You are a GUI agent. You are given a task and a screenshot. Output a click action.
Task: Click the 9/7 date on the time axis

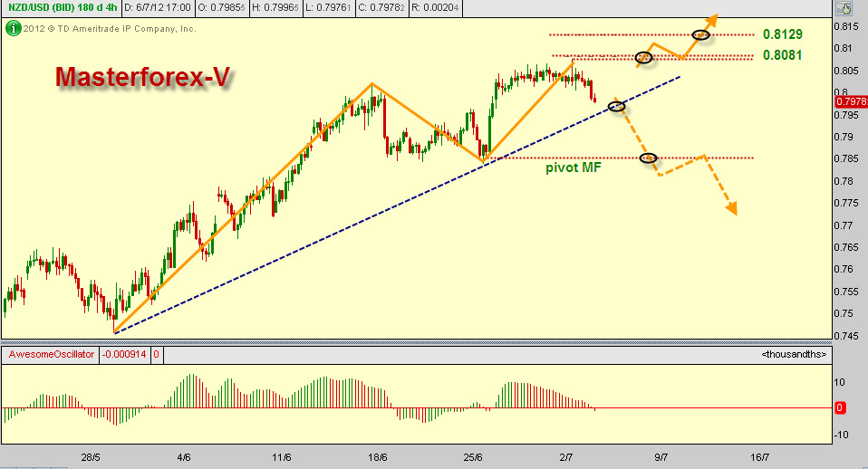click(x=661, y=458)
